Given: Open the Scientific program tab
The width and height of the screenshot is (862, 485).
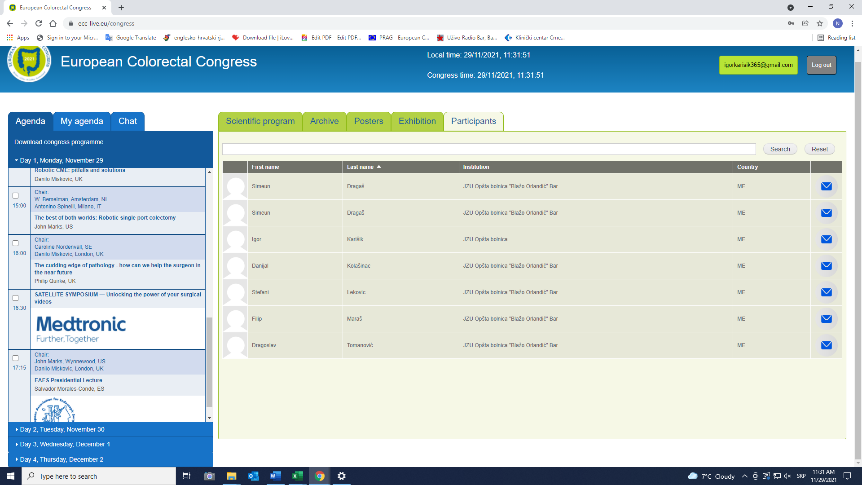Looking at the screenshot, I should pos(260,121).
